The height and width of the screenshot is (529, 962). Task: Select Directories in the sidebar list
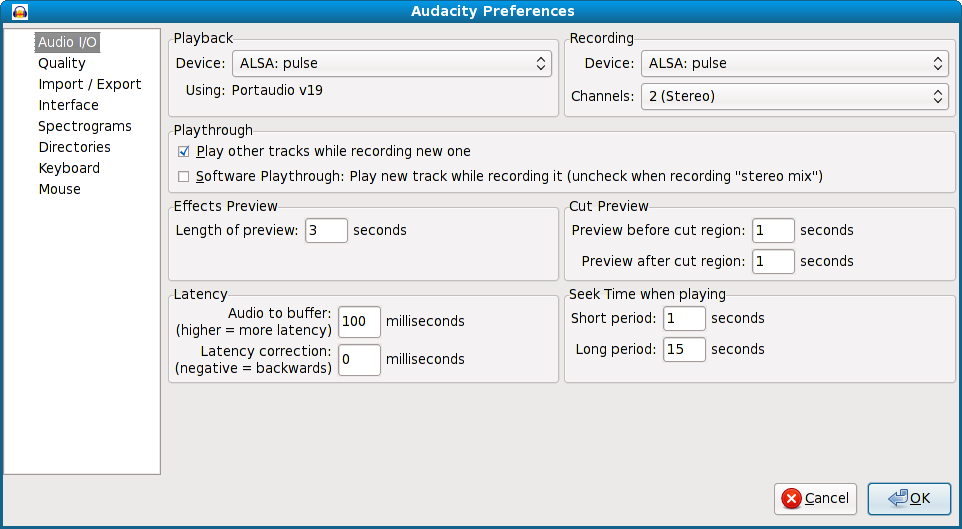coord(74,147)
